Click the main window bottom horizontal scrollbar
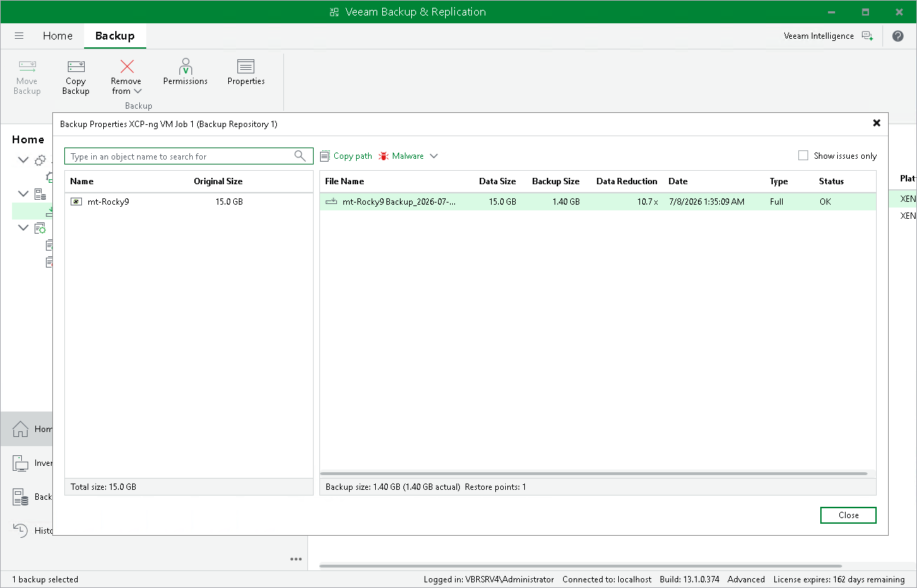 [x=581, y=566]
